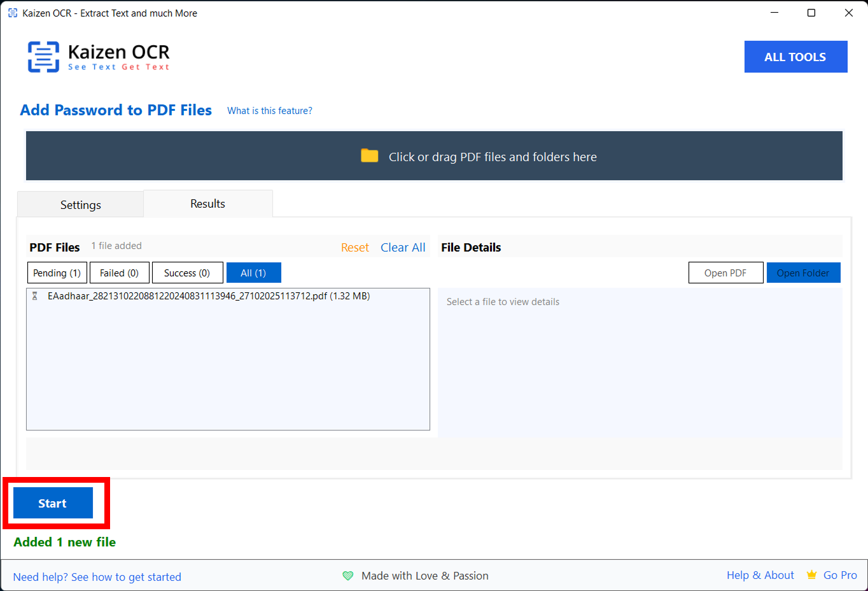Show Failed (0) files filter
The image size is (868, 591).
point(119,273)
